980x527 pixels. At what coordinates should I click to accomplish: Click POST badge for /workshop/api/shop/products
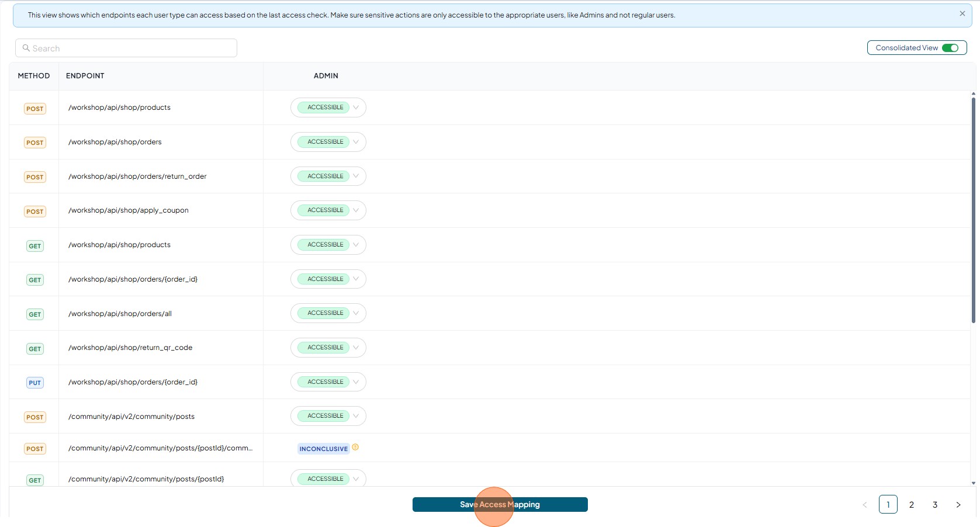(x=35, y=109)
